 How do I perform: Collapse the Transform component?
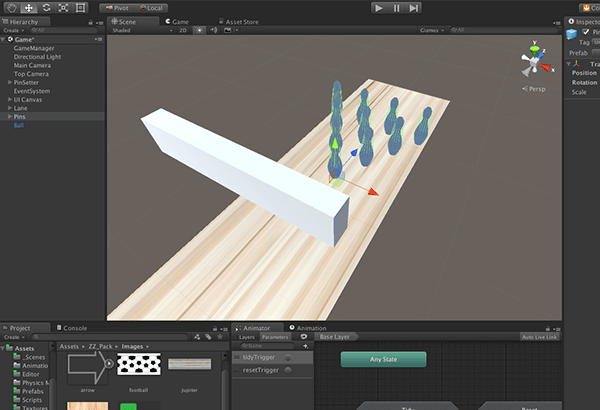coord(569,64)
